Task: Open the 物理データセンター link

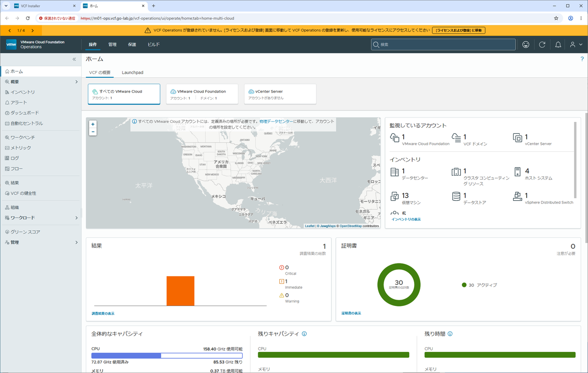Action: [276, 121]
